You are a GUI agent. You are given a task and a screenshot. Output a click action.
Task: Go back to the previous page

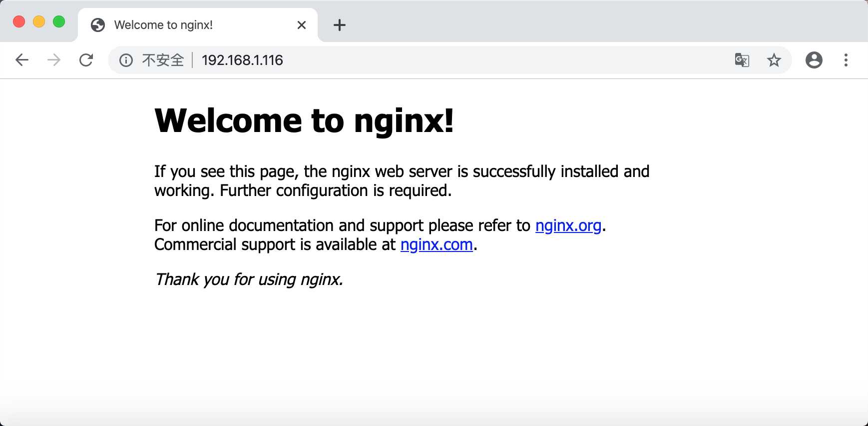click(22, 60)
